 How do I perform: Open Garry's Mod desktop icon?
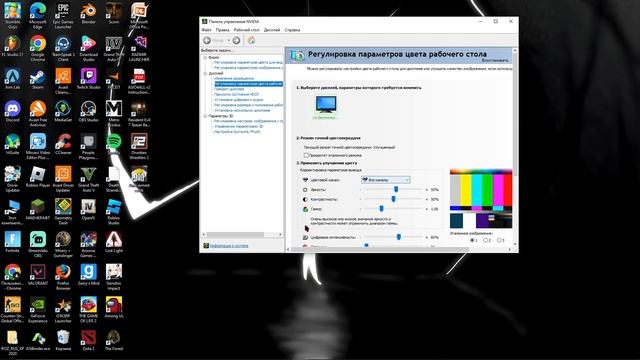tap(88, 275)
